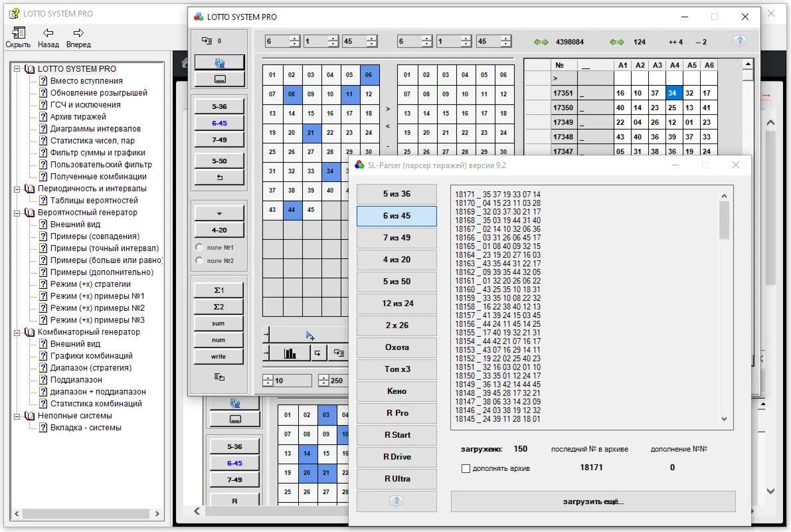Collapse the Вероятностный генератор tree node

point(17,213)
